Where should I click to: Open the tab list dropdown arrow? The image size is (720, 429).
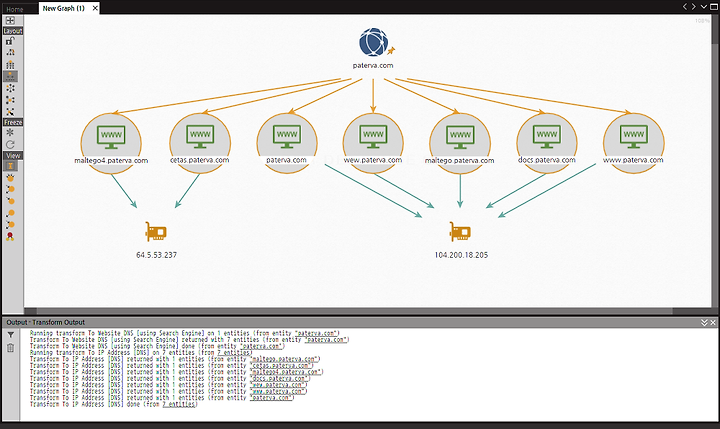703,6
